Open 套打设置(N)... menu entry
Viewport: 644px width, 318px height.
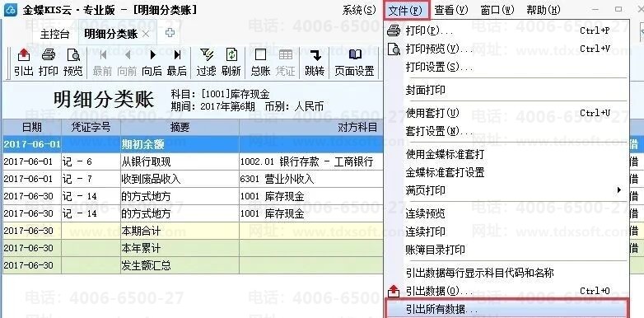(506, 131)
